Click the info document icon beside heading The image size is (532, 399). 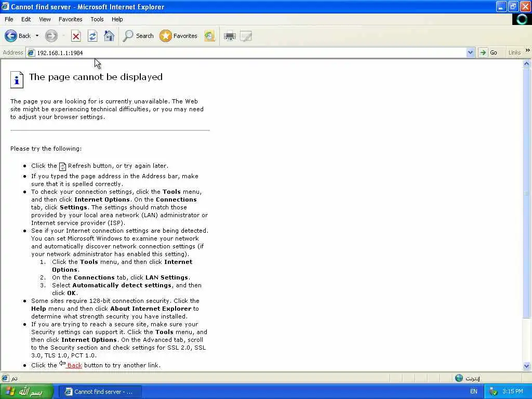click(17, 79)
